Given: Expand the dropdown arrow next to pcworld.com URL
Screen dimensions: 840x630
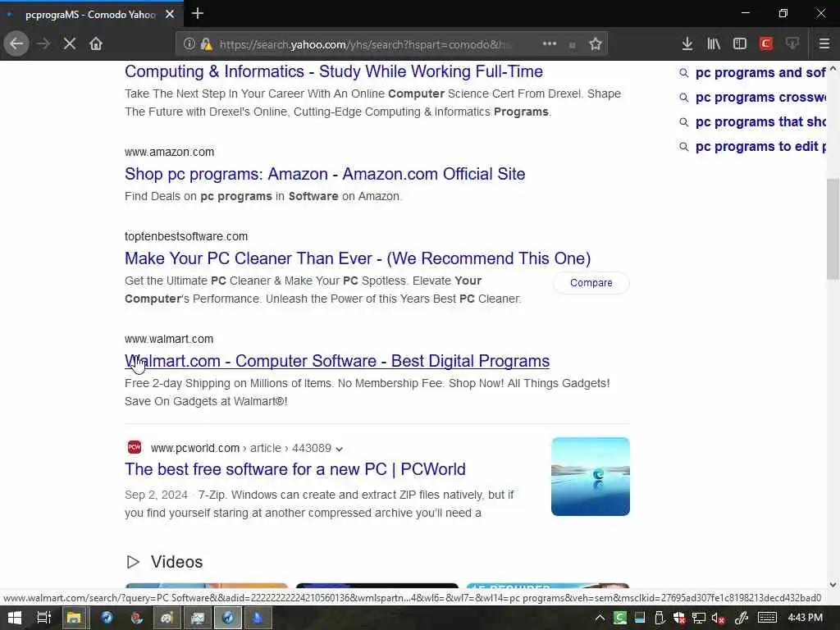Looking at the screenshot, I should [339, 449].
